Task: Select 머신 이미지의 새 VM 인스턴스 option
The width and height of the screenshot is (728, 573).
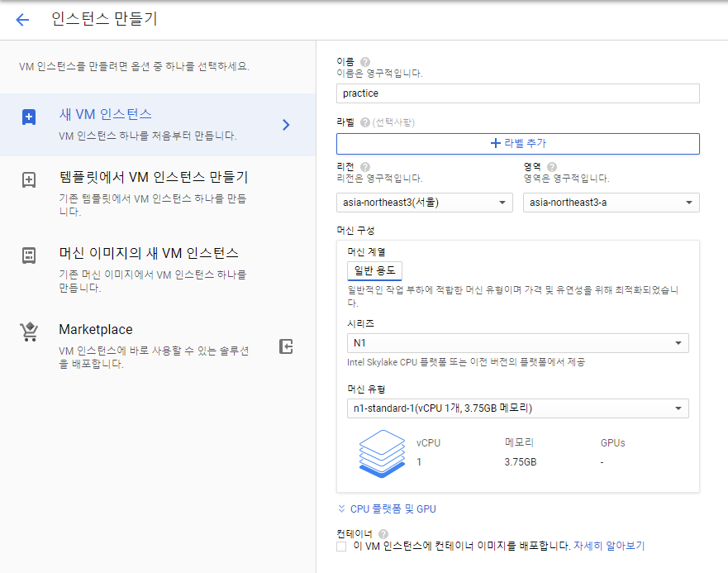Action: 158,270
